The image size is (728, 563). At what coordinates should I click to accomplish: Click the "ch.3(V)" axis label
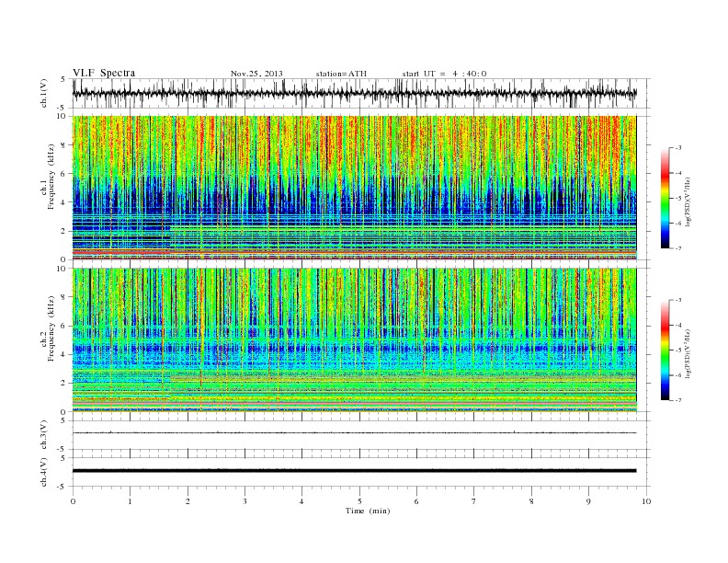[x=44, y=435]
